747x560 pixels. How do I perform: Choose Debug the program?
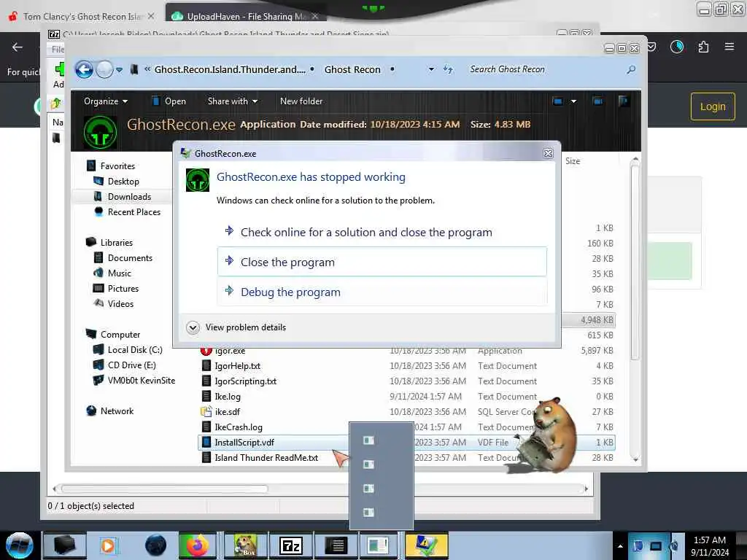(x=382, y=292)
